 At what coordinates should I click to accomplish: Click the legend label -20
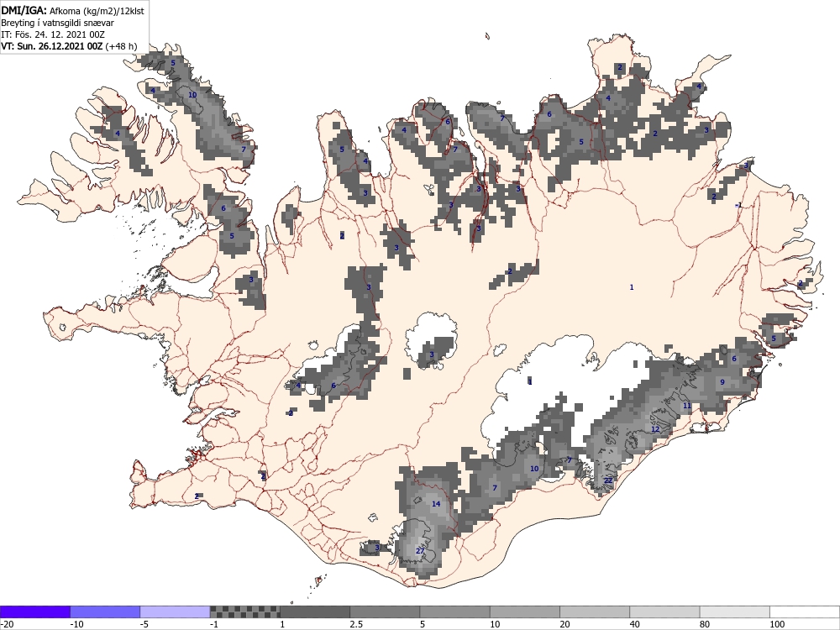[7, 624]
